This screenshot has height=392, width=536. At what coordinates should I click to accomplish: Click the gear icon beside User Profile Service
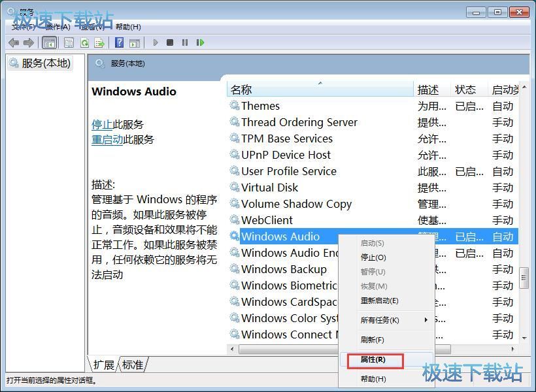pyautogui.click(x=235, y=171)
